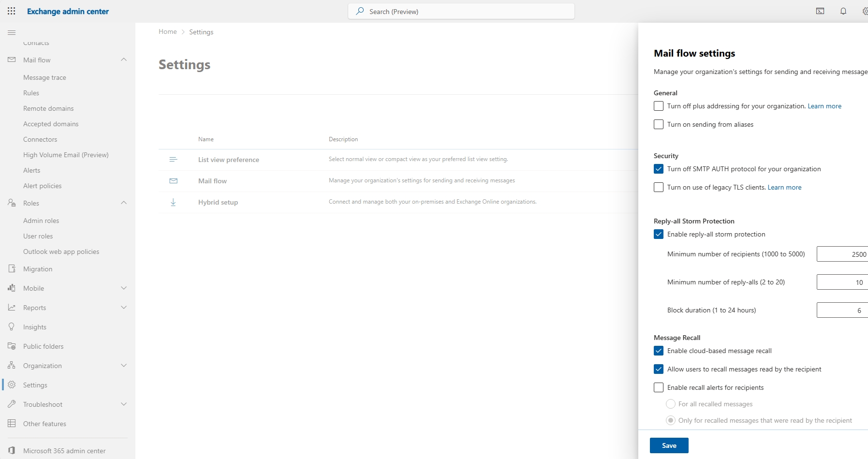Open High Volume Email (Preview)
The height and width of the screenshot is (459, 868).
point(66,155)
